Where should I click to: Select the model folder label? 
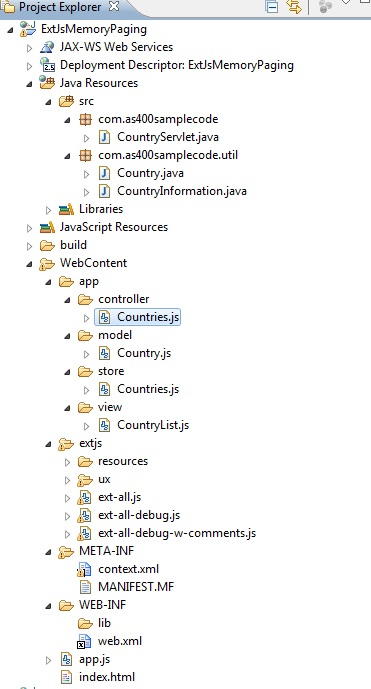click(x=115, y=335)
